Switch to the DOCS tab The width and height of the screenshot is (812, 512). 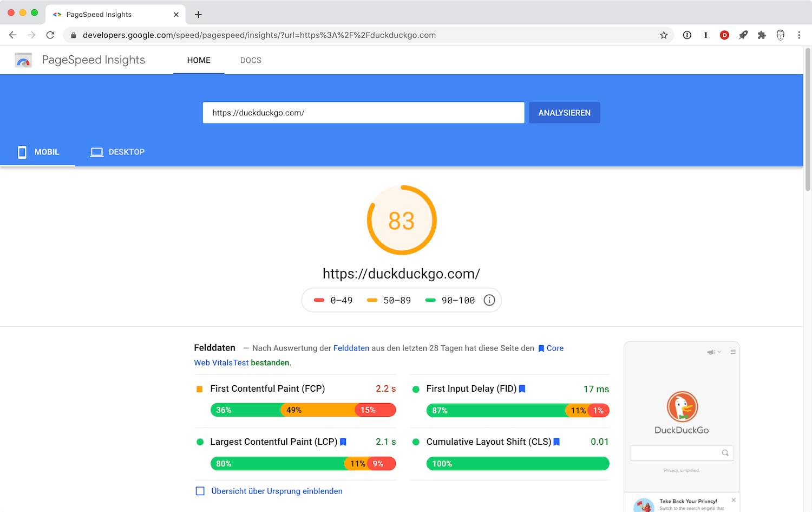coord(251,60)
